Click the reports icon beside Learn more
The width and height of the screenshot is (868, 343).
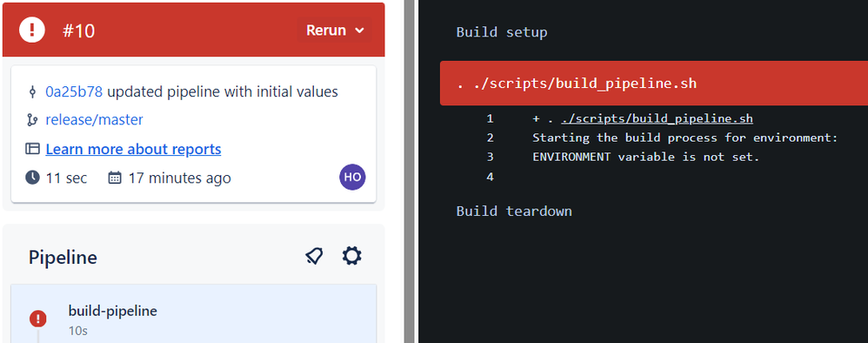[x=33, y=149]
